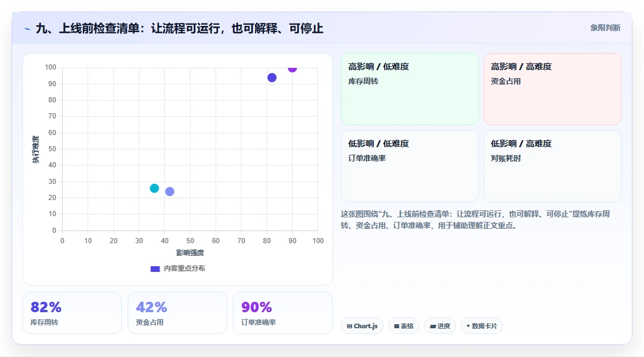
Task: Click the section title 九、上线前检查清单
Action: point(179,28)
